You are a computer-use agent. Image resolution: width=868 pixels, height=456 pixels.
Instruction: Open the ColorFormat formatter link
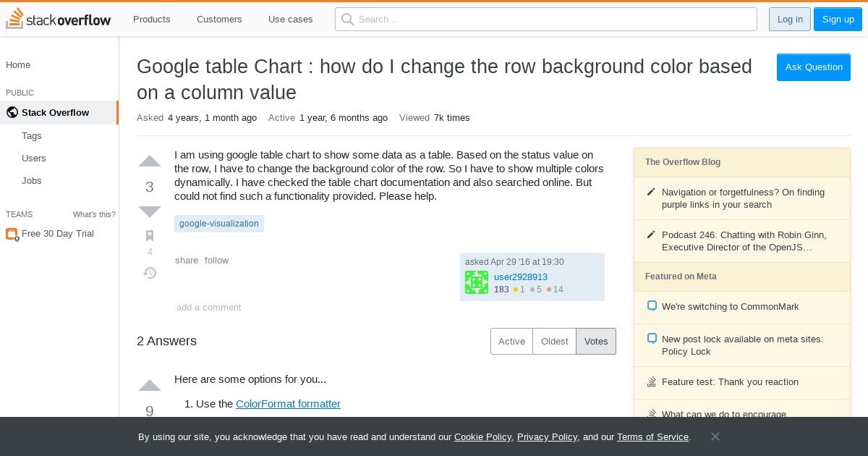288,404
